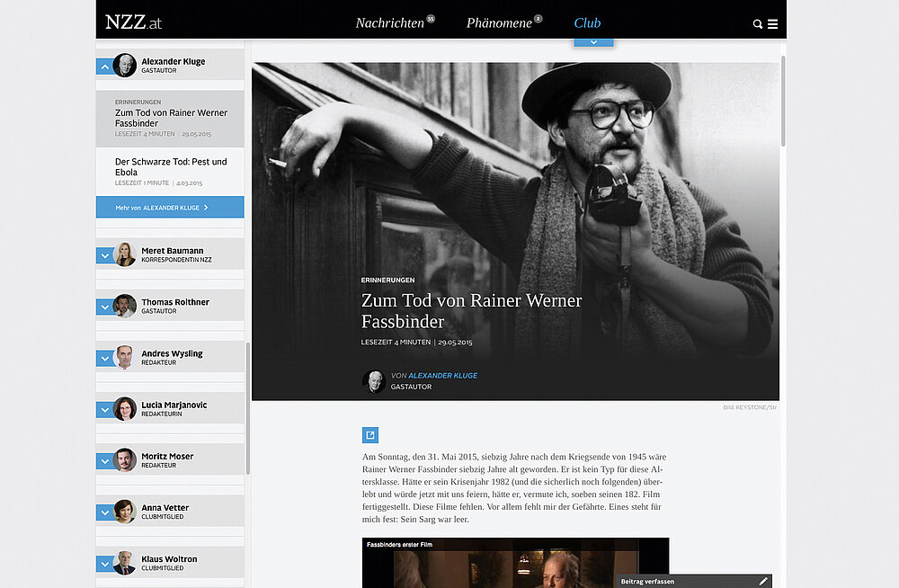Click the blue share/external link icon
This screenshot has width=899, height=588.
tap(370, 435)
